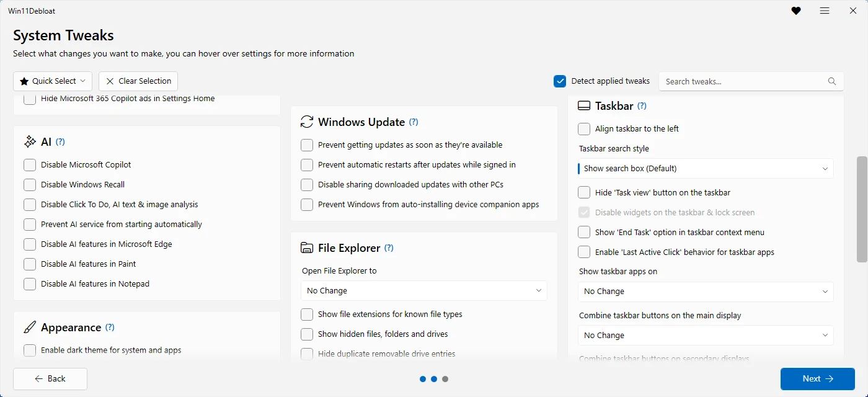Check Disable sharing downloaded updates with other PCs
Screen dimensions: 868x397
click(x=307, y=184)
